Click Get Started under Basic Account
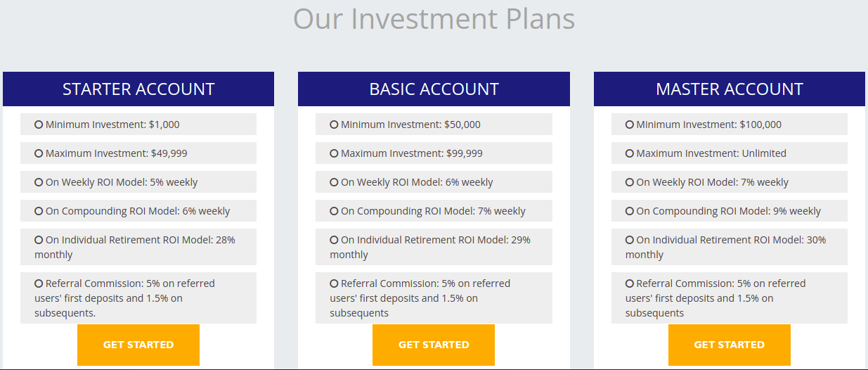The height and width of the screenshot is (370, 868). 434,345
